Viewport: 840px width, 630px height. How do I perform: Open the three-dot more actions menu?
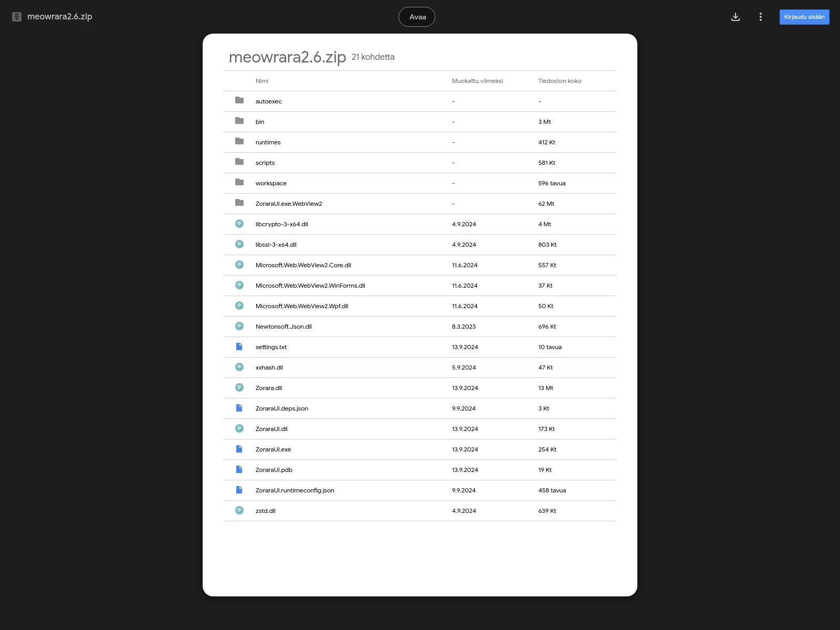760,17
